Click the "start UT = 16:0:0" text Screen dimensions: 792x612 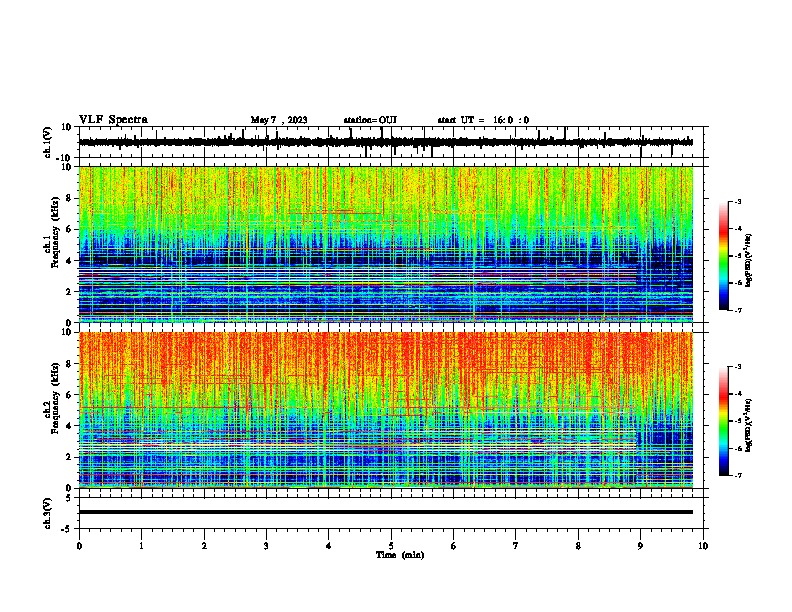(x=483, y=120)
